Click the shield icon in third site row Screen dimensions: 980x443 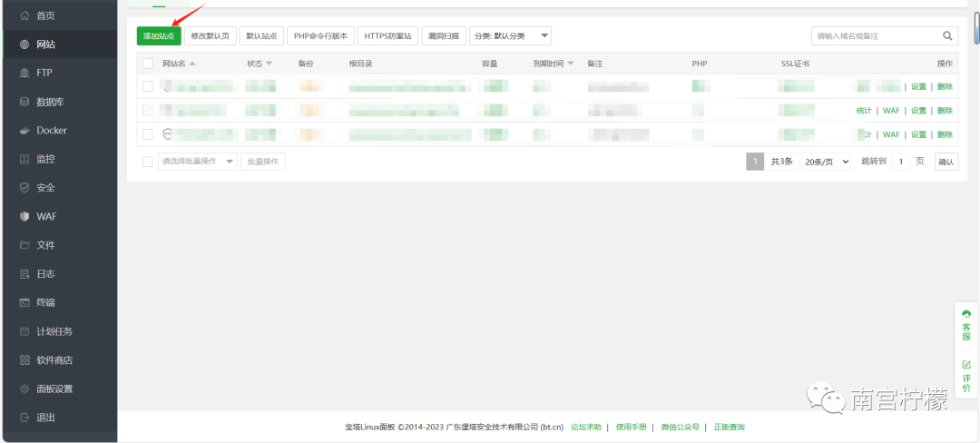[167, 133]
